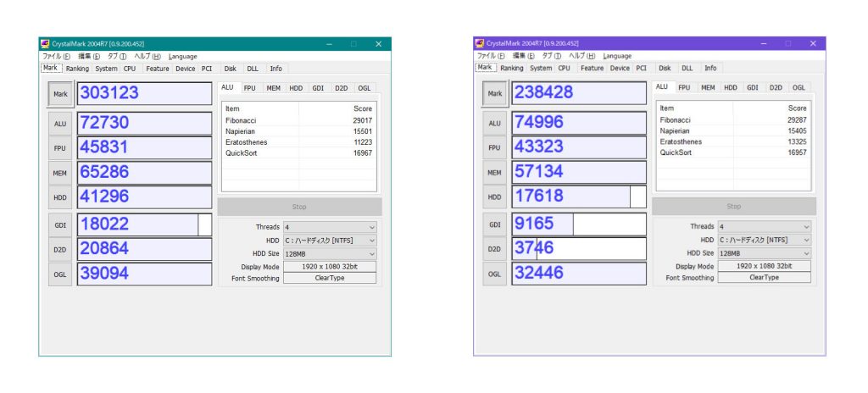Screen dimensions: 868x393
Task: Click Mark total score 303123 field
Action: point(144,93)
